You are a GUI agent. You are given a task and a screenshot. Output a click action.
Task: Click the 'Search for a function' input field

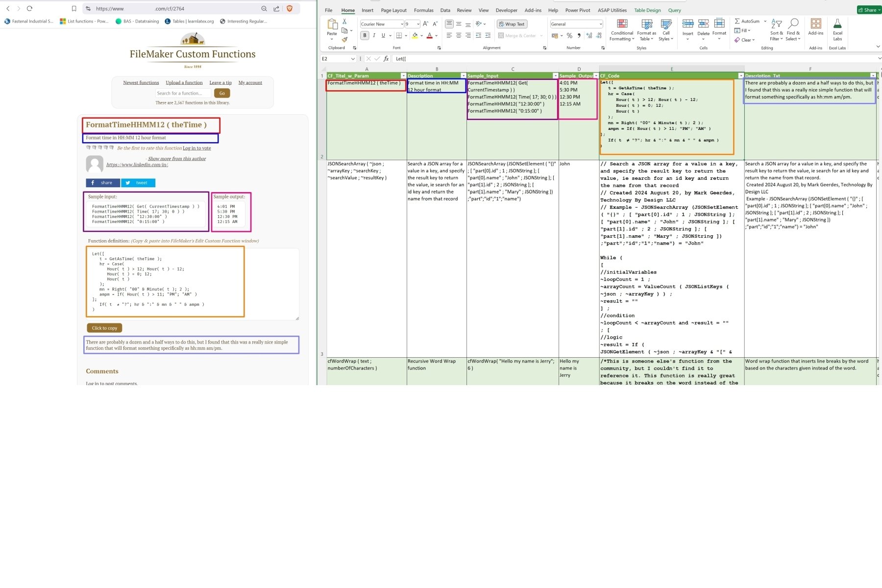tap(183, 93)
